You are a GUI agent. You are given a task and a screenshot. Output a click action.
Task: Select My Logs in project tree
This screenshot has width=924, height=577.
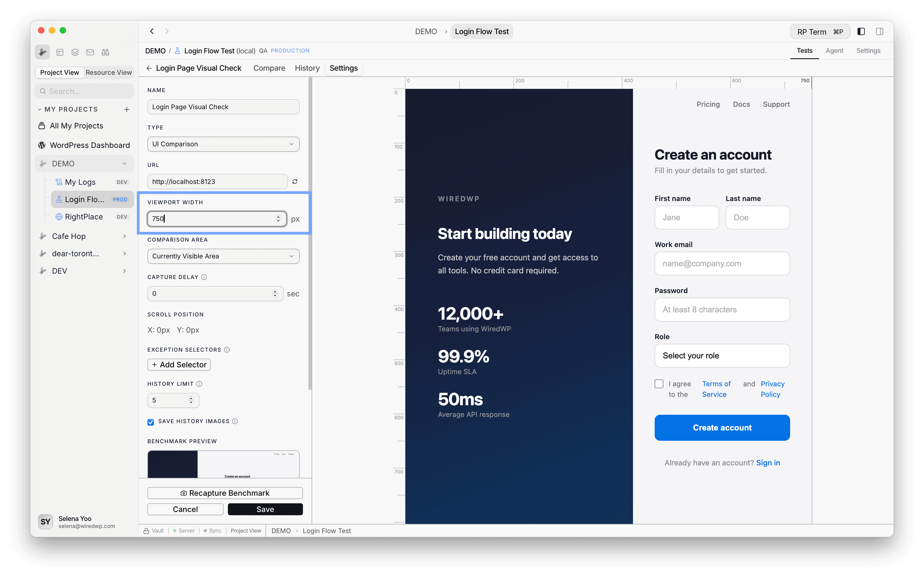click(92, 182)
